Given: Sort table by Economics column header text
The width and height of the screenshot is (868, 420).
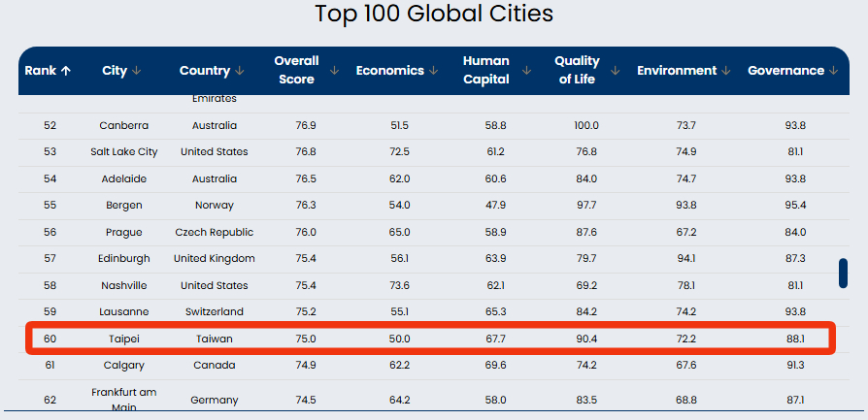Looking at the screenshot, I should [389, 71].
